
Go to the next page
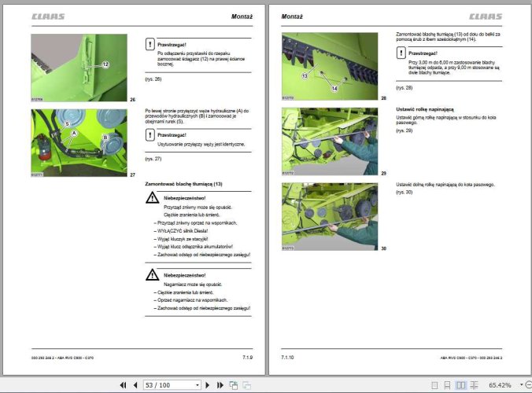click(208, 385)
